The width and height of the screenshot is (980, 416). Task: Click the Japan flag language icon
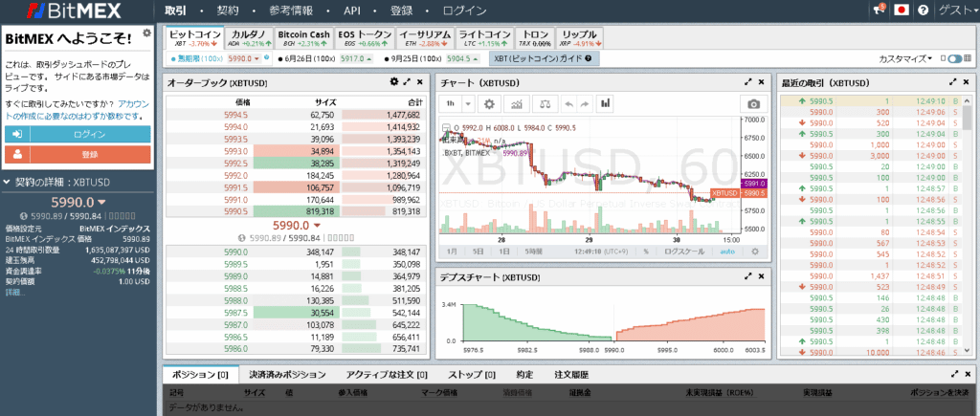(x=902, y=10)
